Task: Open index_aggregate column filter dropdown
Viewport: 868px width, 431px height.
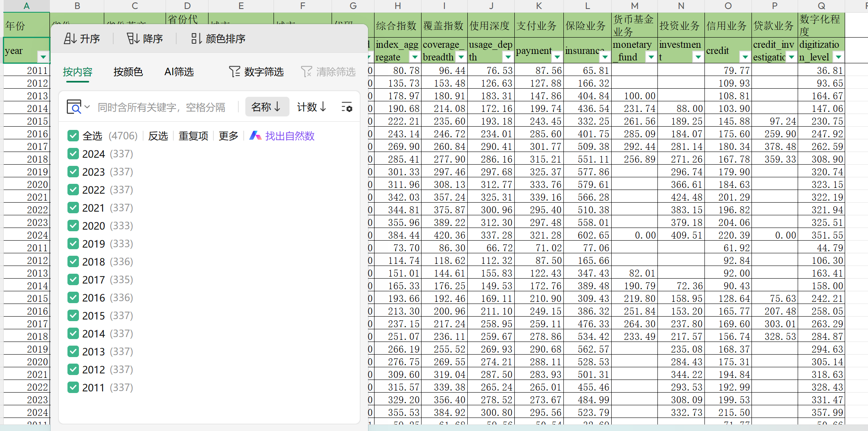Action: click(415, 57)
